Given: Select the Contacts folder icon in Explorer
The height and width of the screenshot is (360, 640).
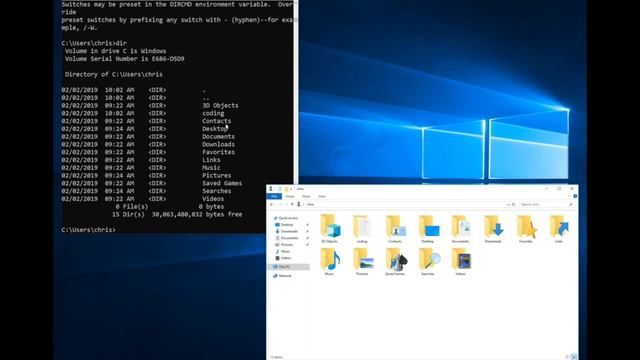Looking at the screenshot, I should (395, 229).
